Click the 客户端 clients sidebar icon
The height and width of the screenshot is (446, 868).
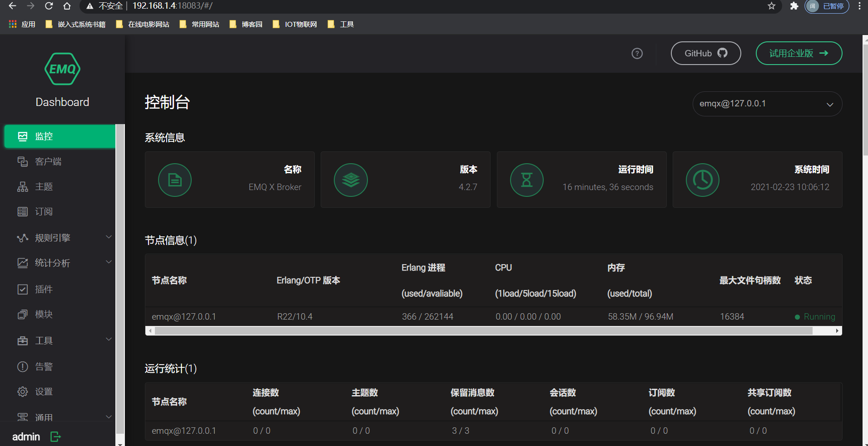click(23, 161)
